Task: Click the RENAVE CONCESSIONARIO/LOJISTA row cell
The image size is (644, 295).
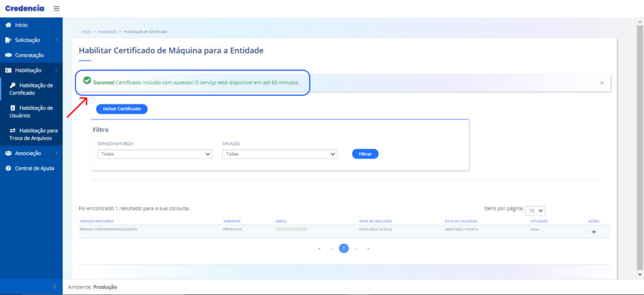Action: click(x=108, y=229)
